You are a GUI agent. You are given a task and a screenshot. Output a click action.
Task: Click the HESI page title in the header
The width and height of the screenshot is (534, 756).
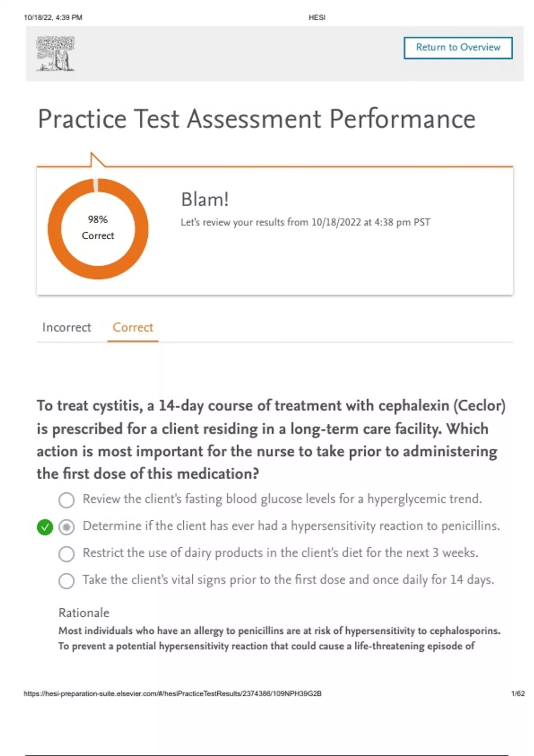tap(317, 17)
